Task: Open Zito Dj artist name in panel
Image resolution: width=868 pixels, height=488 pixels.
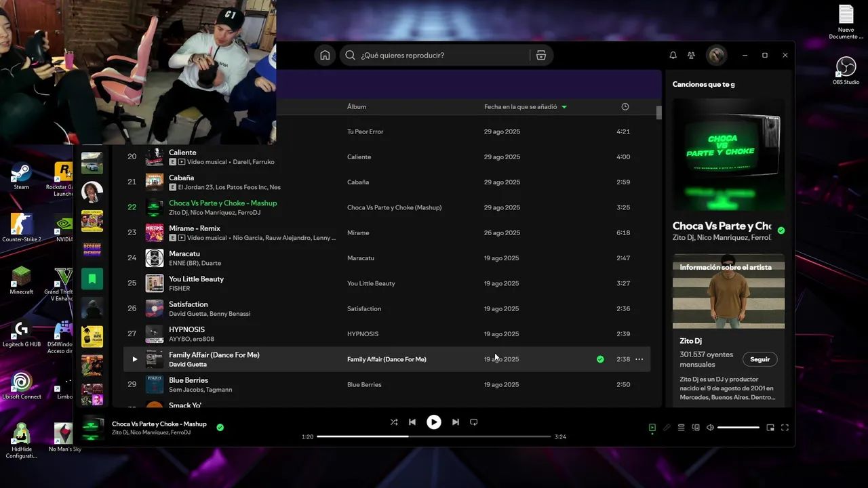Action: pos(691,341)
